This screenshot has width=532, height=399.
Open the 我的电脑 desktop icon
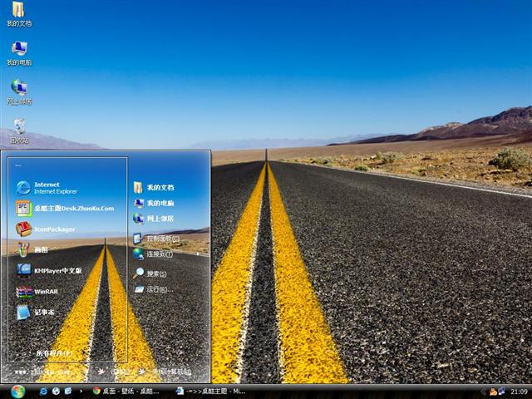[x=19, y=53]
